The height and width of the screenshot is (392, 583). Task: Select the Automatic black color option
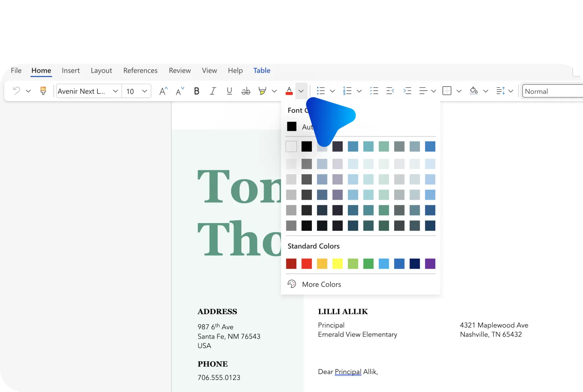(x=292, y=127)
